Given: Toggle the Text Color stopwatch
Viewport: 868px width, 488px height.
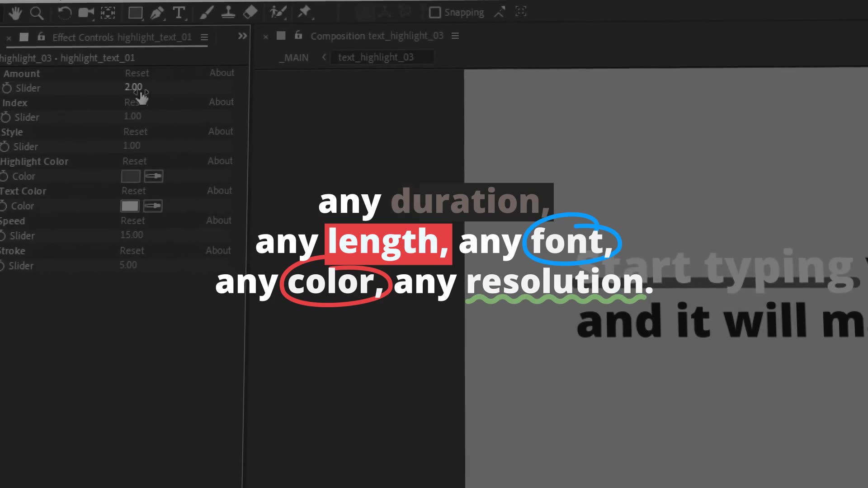Looking at the screenshot, I should click(3, 206).
